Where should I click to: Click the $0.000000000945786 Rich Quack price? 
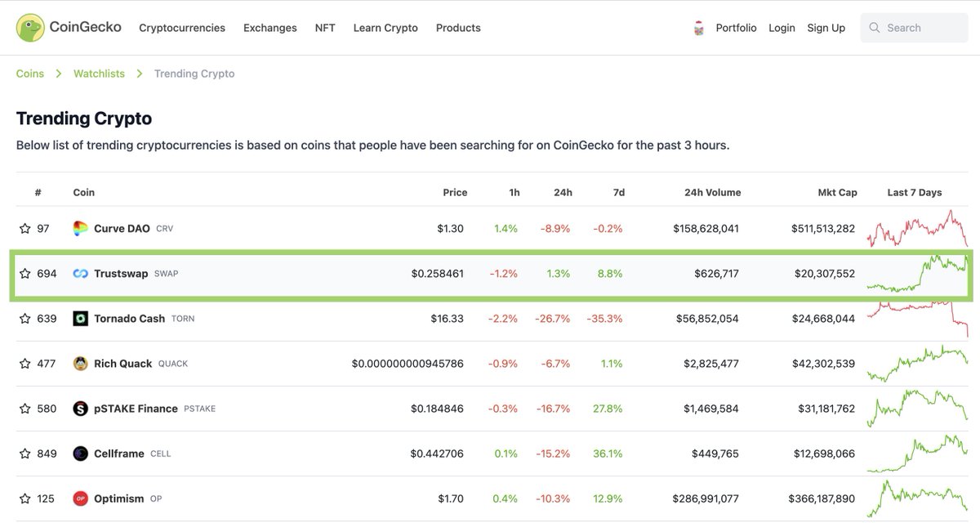point(408,364)
